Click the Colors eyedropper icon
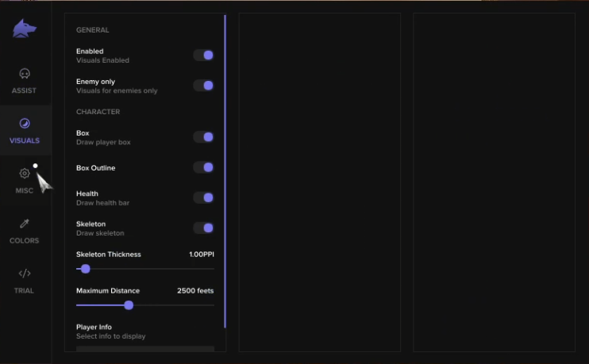The image size is (589, 364). tap(25, 224)
